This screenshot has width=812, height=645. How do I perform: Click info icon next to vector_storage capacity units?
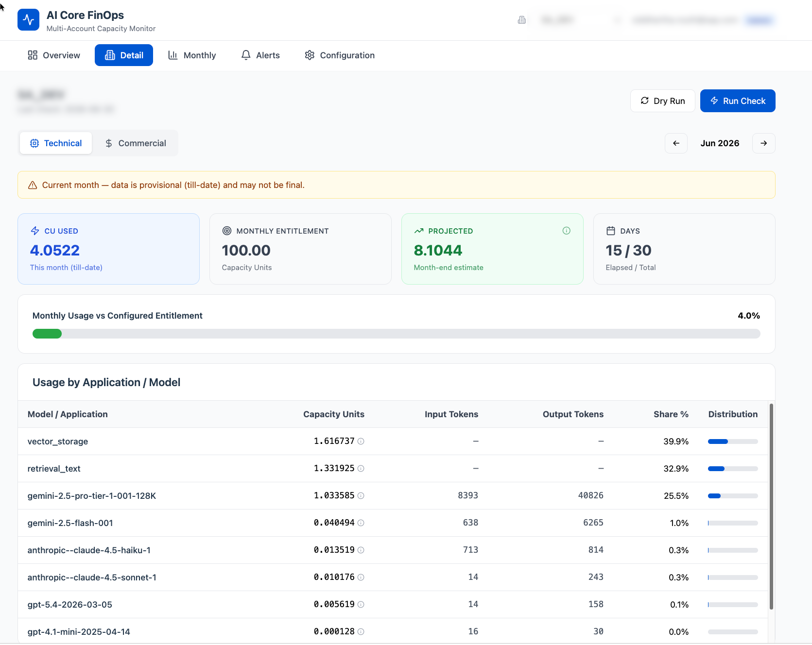(x=361, y=441)
